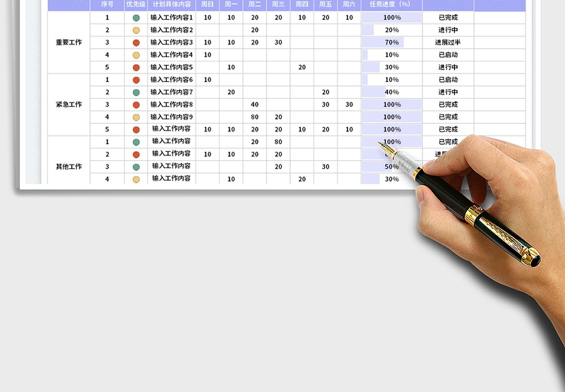Click the 100% progress bar for 输入工作内容9

[x=392, y=117]
